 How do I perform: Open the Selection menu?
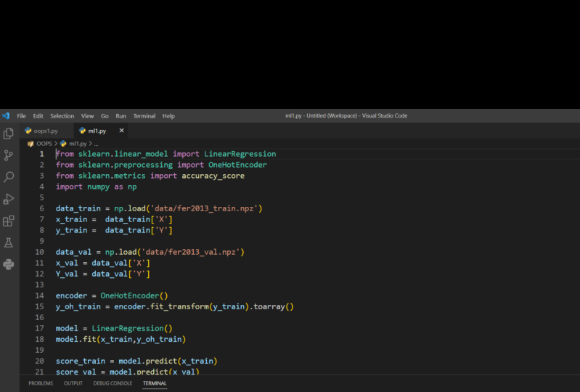click(x=62, y=115)
